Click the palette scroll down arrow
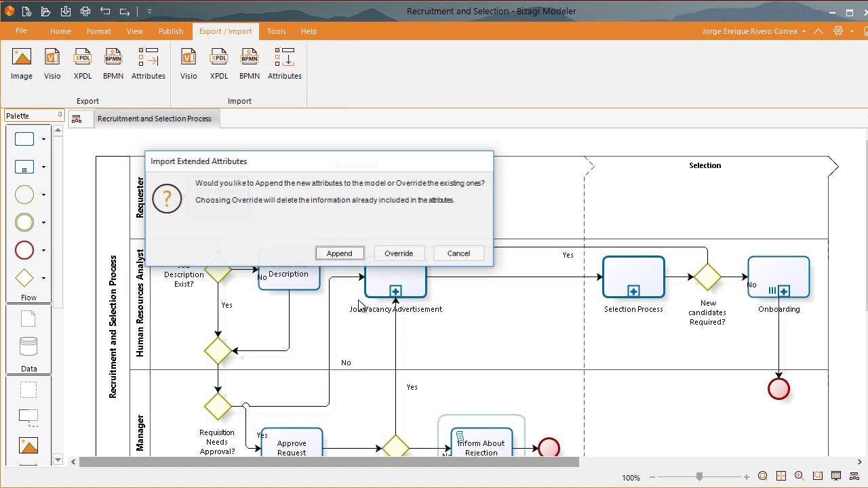This screenshot has width=868, height=488. click(58, 460)
